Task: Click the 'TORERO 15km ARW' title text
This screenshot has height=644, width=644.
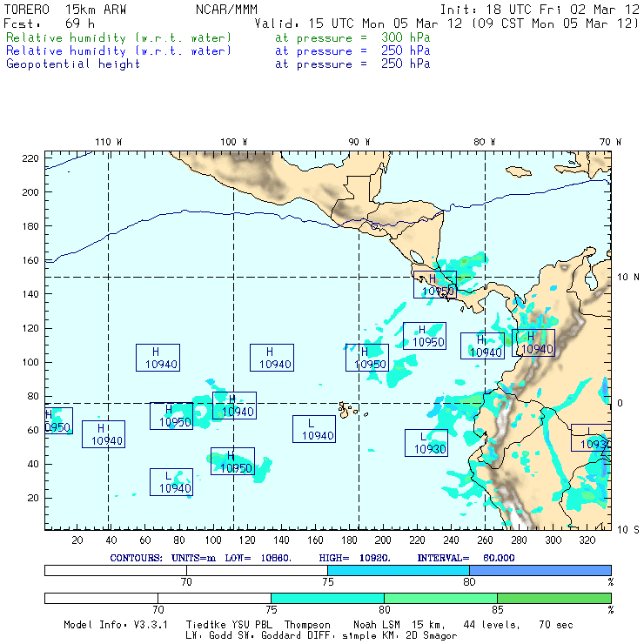Action: [x=65, y=10]
